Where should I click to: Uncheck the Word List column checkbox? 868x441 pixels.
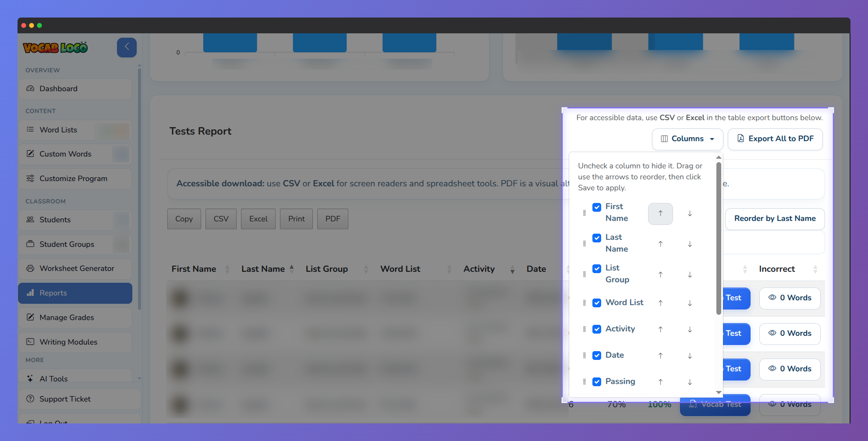tap(597, 303)
